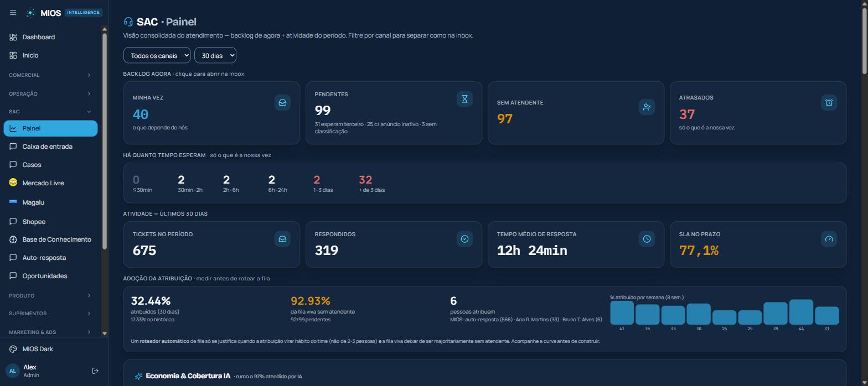Image resolution: width=868 pixels, height=386 pixels.
Task: Click the Dashboard sidebar icon
Action: pos(13,37)
